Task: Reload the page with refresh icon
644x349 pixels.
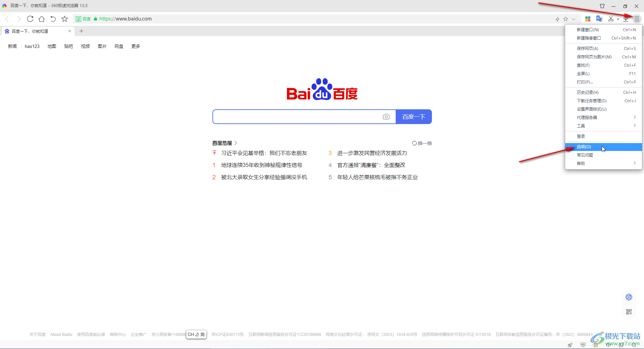Action: tap(30, 19)
